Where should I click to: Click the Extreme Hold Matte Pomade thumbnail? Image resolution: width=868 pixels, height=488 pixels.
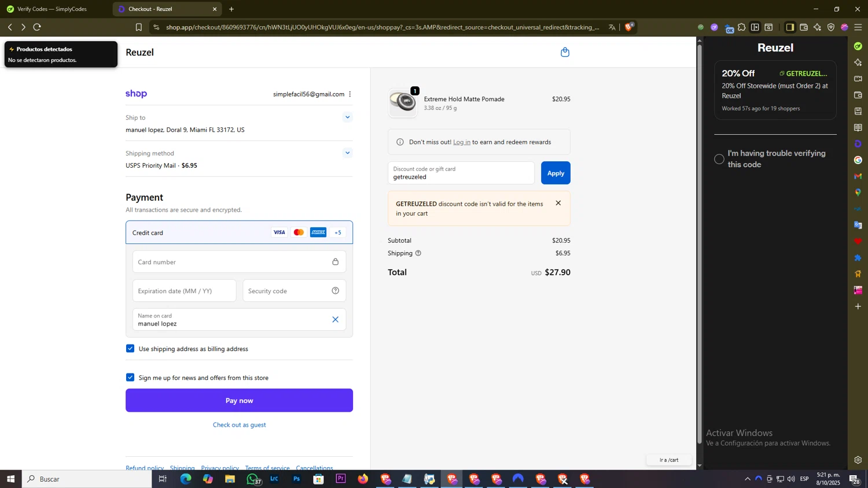[403, 103]
